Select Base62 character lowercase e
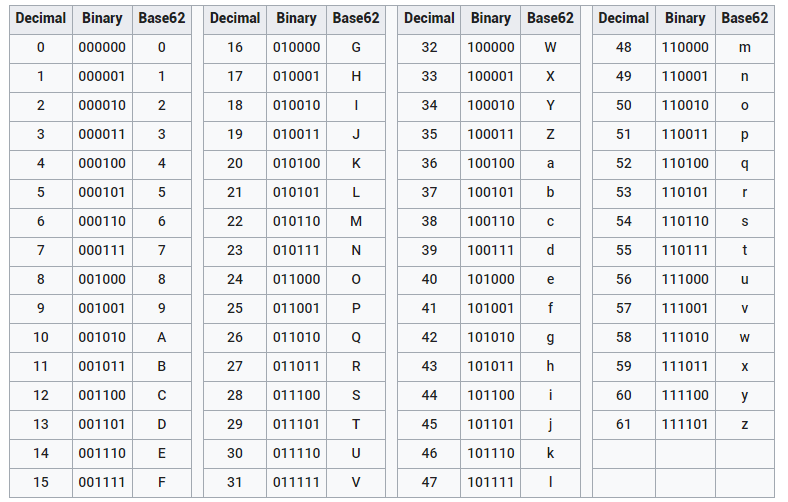Viewport: 788px width, 502px height. pyautogui.click(x=550, y=280)
